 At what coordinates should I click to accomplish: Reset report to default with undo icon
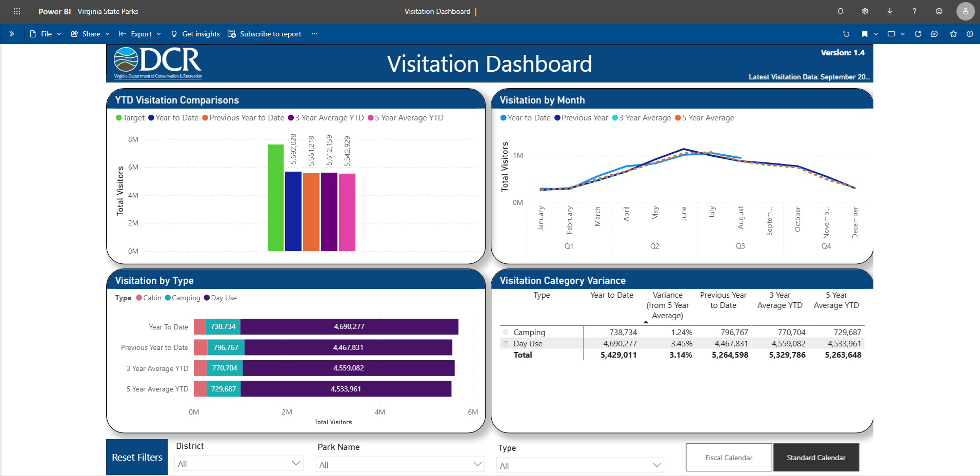(846, 34)
